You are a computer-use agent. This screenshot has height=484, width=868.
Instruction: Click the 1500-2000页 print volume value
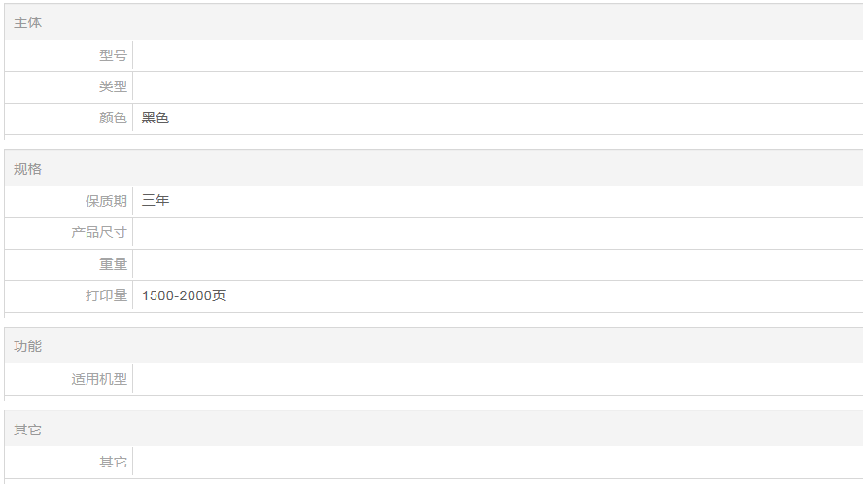(x=184, y=295)
